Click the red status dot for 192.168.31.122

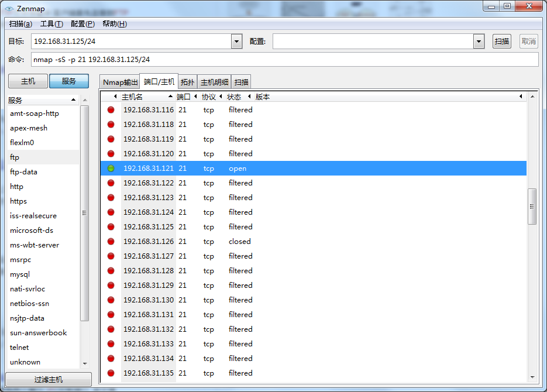point(111,183)
